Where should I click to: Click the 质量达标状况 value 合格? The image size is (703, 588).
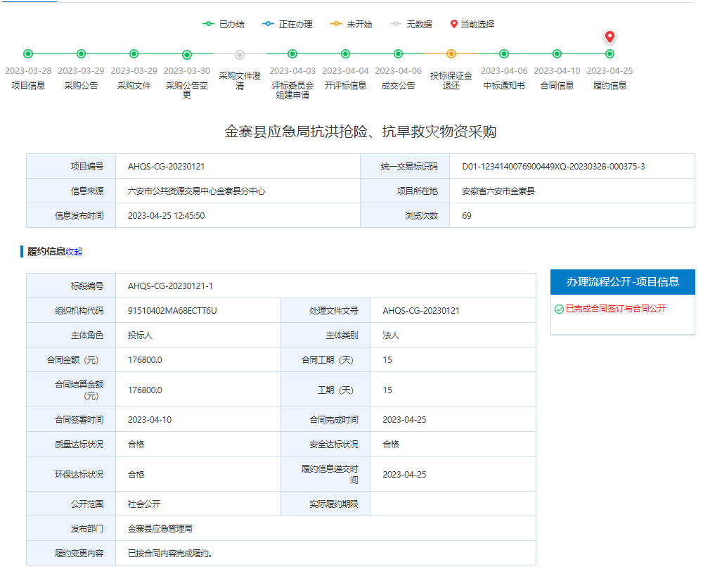(x=136, y=445)
